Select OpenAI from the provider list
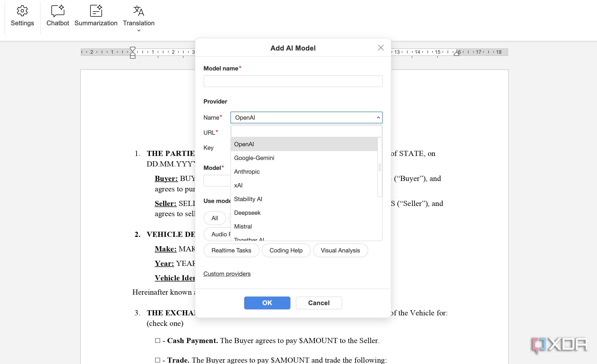 coord(304,144)
